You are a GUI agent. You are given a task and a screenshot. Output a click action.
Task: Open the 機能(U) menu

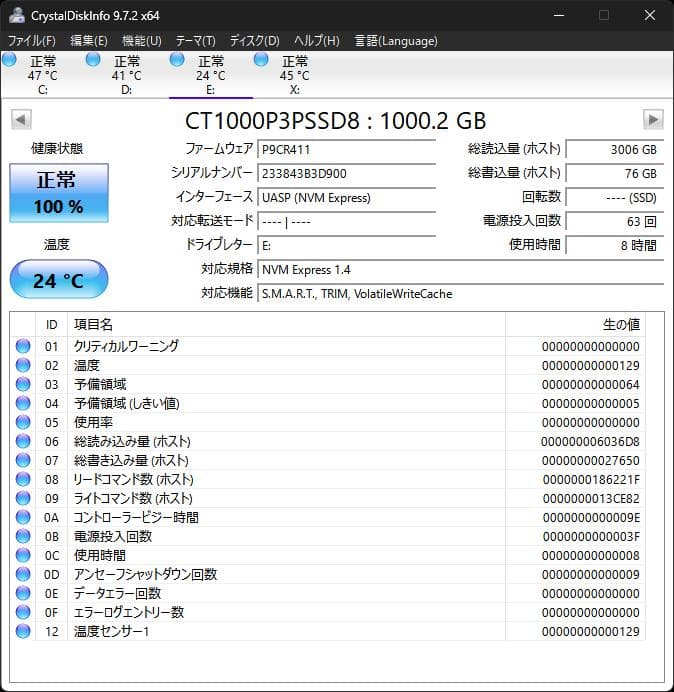click(x=142, y=41)
